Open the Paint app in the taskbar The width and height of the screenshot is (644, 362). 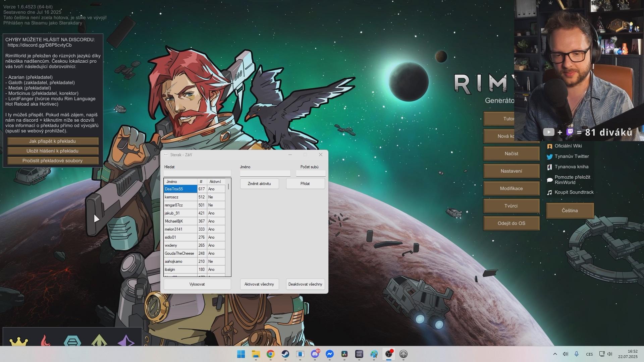(374, 354)
